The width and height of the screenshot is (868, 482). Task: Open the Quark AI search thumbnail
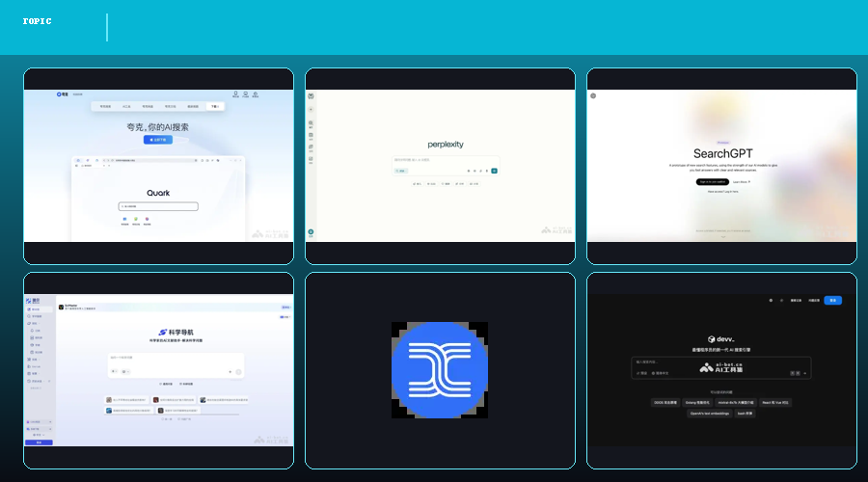(x=158, y=166)
